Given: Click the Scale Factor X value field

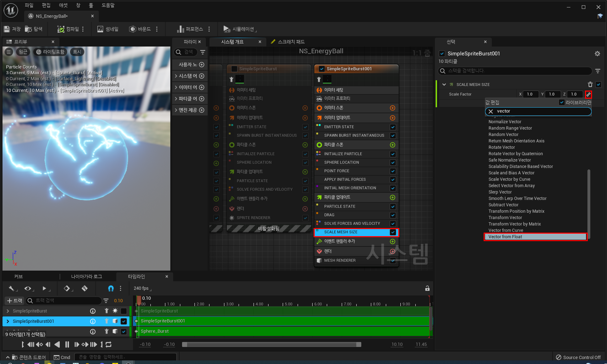Looking at the screenshot, I should (530, 94).
